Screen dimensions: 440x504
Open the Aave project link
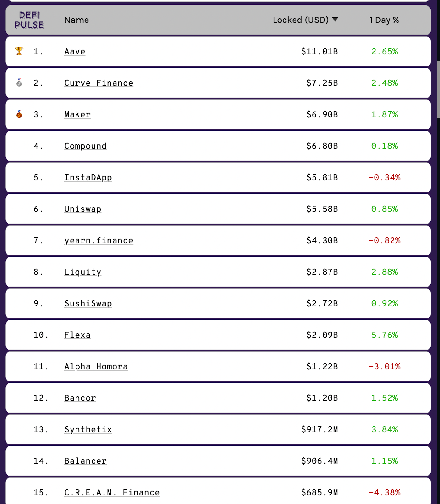pyautogui.click(x=75, y=51)
